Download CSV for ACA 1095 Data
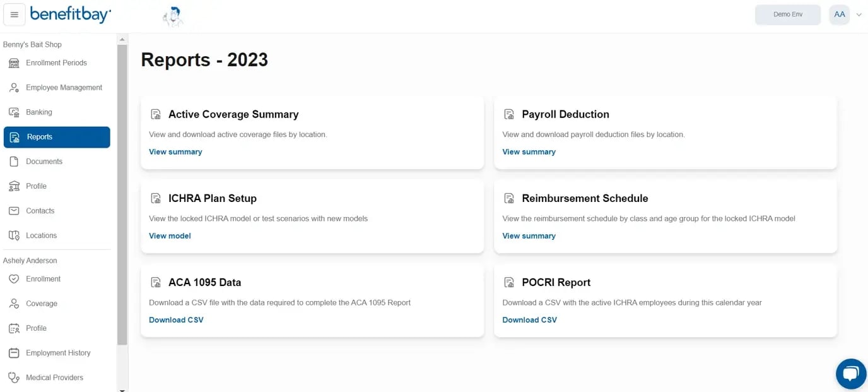The height and width of the screenshot is (392, 868). pyautogui.click(x=176, y=319)
